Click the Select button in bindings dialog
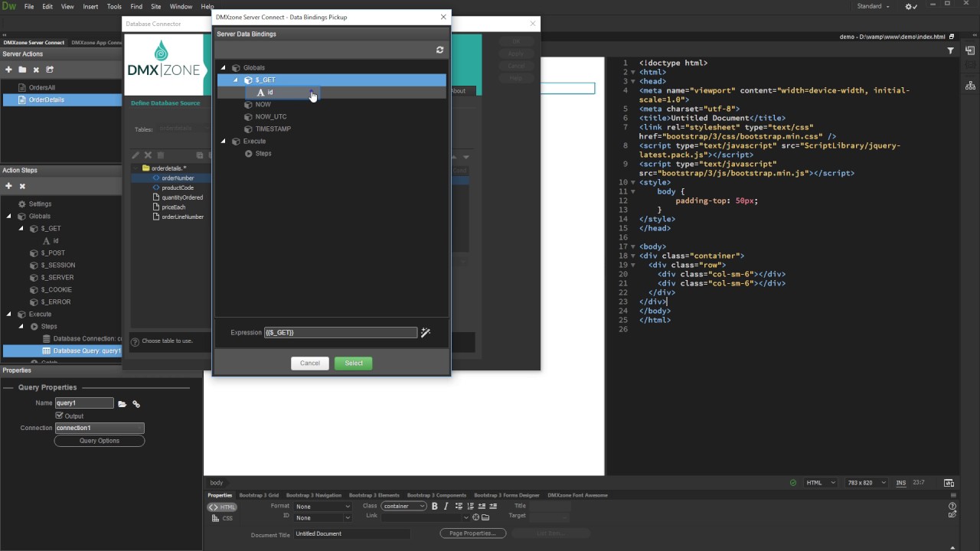The image size is (980, 551). tap(354, 363)
